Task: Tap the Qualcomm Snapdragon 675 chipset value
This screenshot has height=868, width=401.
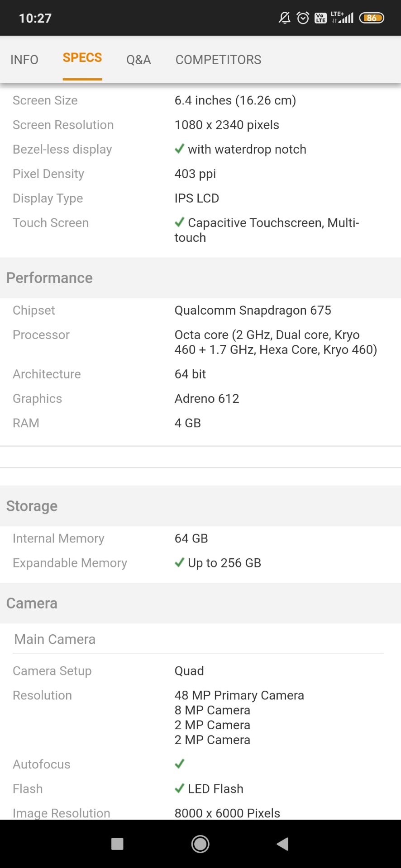Action: click(x=253, y=310)
